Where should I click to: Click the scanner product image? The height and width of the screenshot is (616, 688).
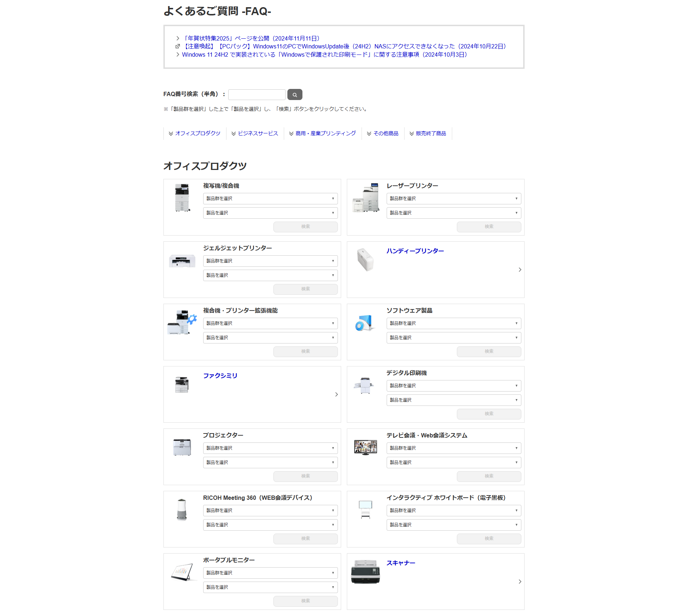tap(365, 572)
